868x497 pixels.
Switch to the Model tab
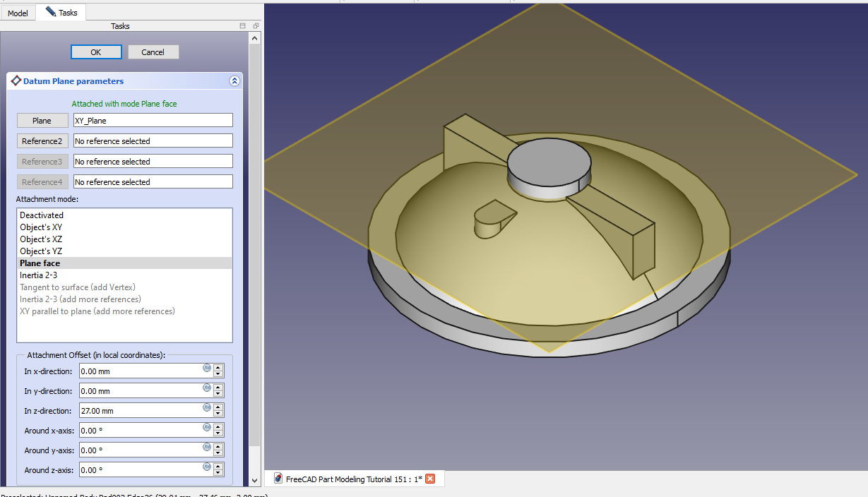[18, 13]
